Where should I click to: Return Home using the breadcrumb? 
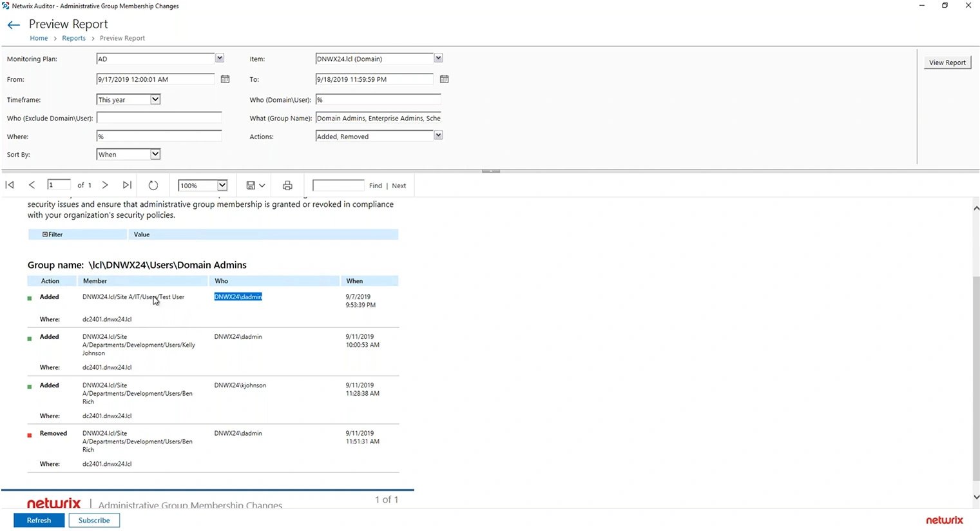39,38
